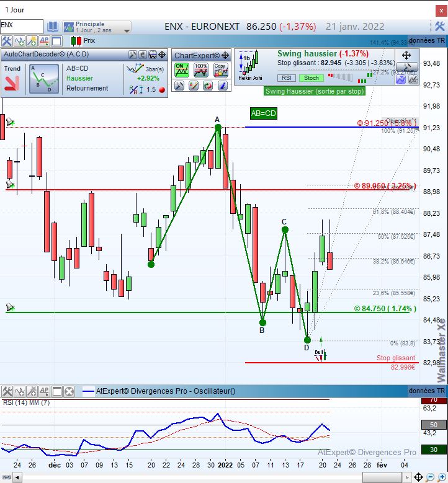The width and height of the screenshot is (448, 483).
Task: Click the horizontal scrollbar thumb
Action: coord(382,478)
